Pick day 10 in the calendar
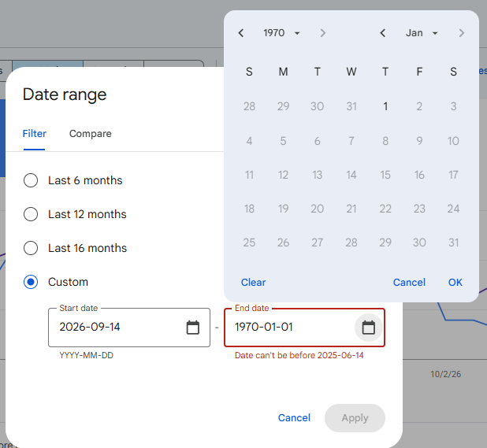The image size is (487, 448). pos(453,141)
